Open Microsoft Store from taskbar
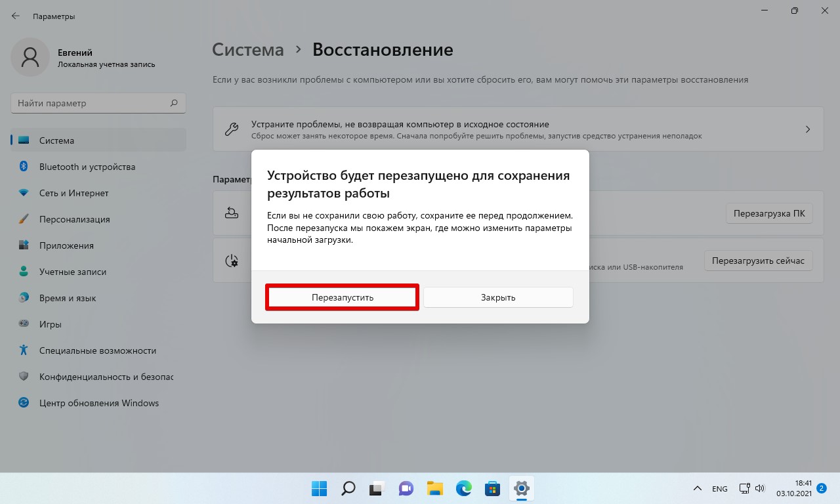This screenshot has width=840, height=504. tap(492, 488)
